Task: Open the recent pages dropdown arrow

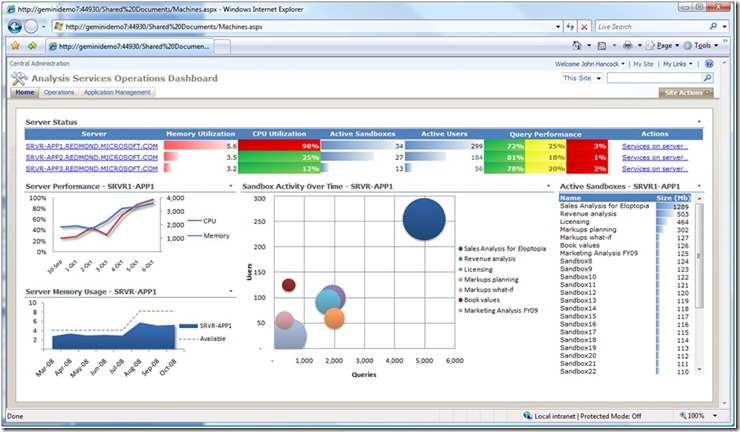Action: (43, 27)
